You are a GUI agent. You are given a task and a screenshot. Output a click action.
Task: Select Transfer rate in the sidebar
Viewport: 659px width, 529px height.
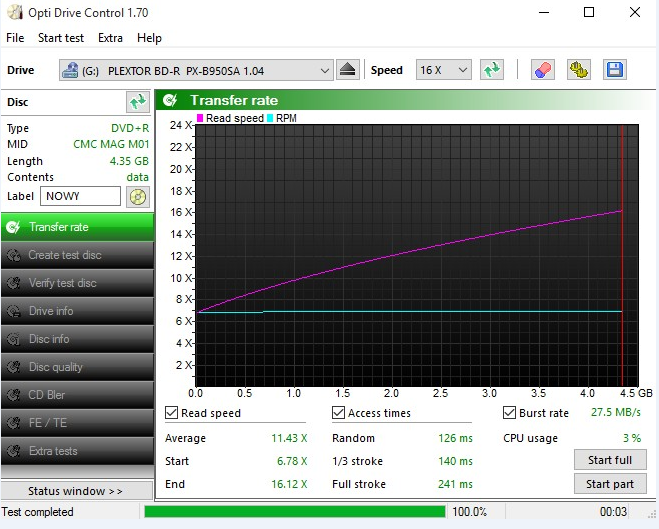pyautogui.click(x=77, y=227)
